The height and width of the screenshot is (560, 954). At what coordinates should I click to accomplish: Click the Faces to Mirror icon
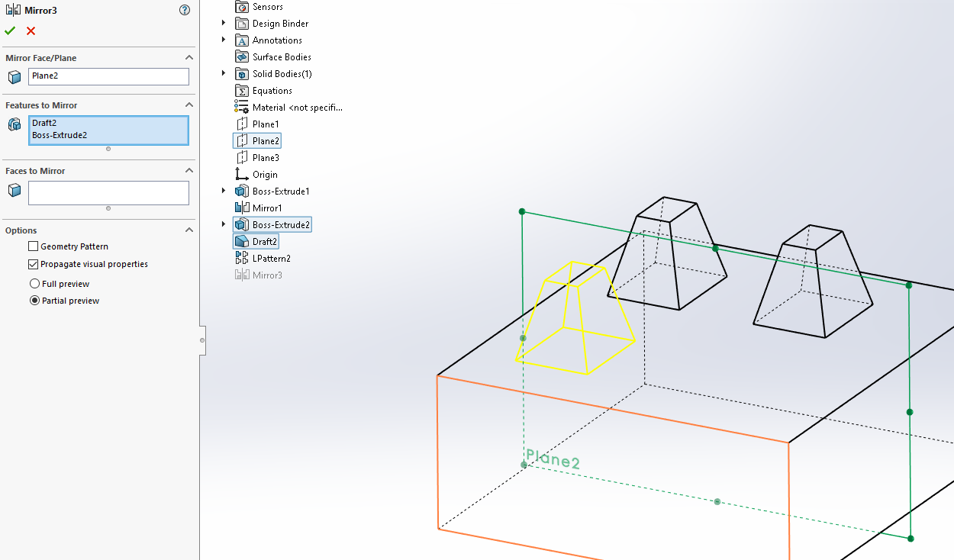pyautogui.click(x=15, y=190)
